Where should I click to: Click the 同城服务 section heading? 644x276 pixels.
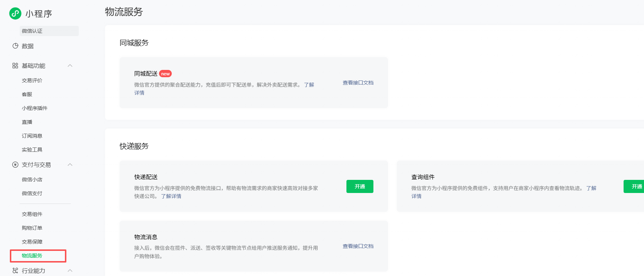[x=134, y=43]
